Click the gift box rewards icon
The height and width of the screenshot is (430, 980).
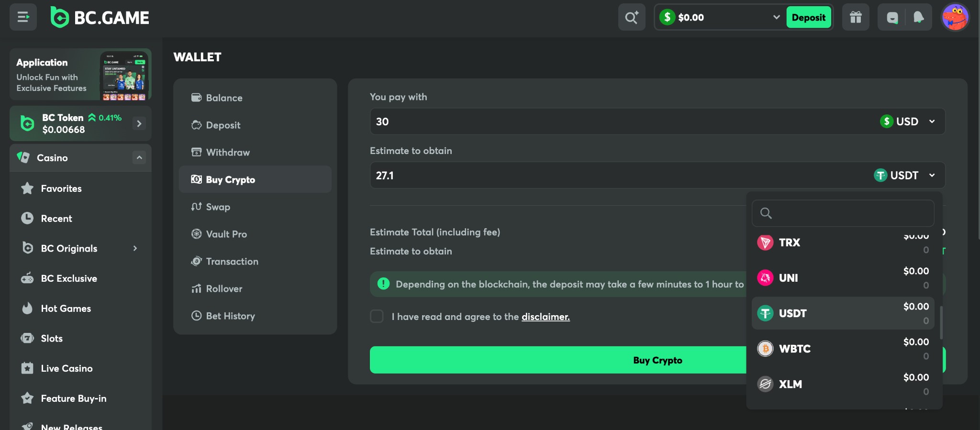(x=855, y=18)
